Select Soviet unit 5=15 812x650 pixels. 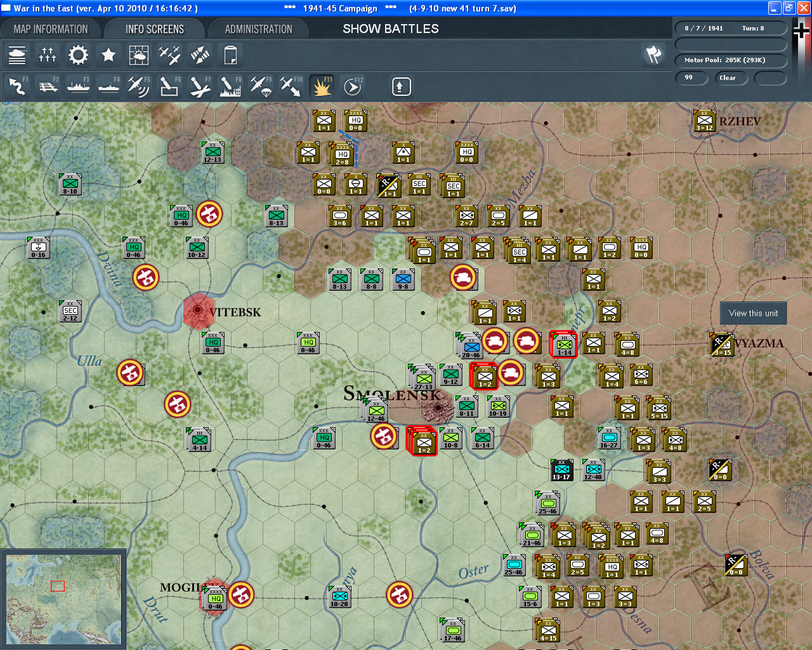point(659,408)
